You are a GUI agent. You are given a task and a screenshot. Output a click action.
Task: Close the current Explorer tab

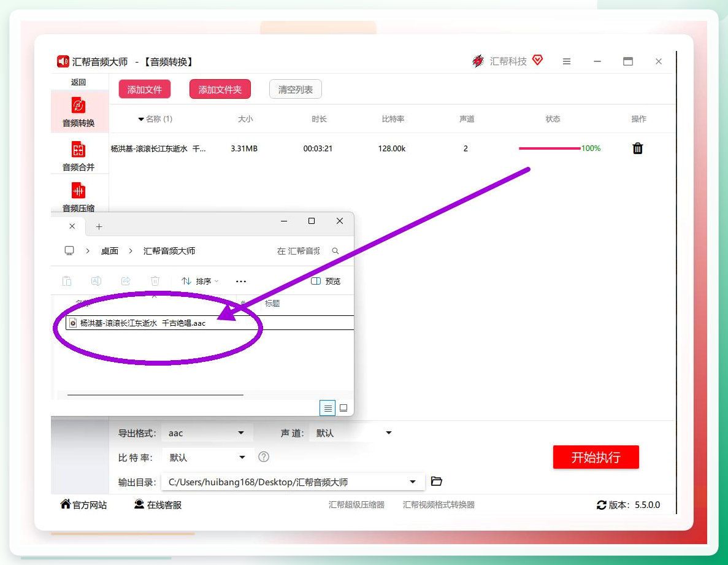[72, 226]
